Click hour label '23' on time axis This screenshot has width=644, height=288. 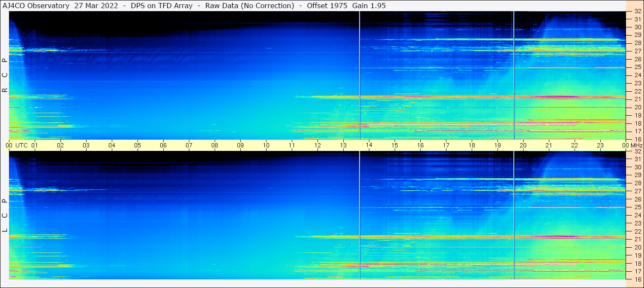coord(600,145)
